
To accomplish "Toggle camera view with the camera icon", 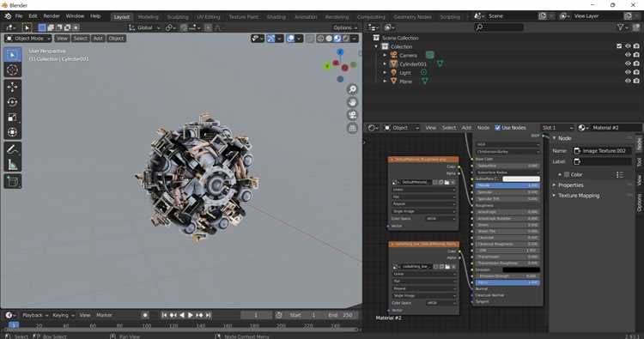I will click(352, 115).
